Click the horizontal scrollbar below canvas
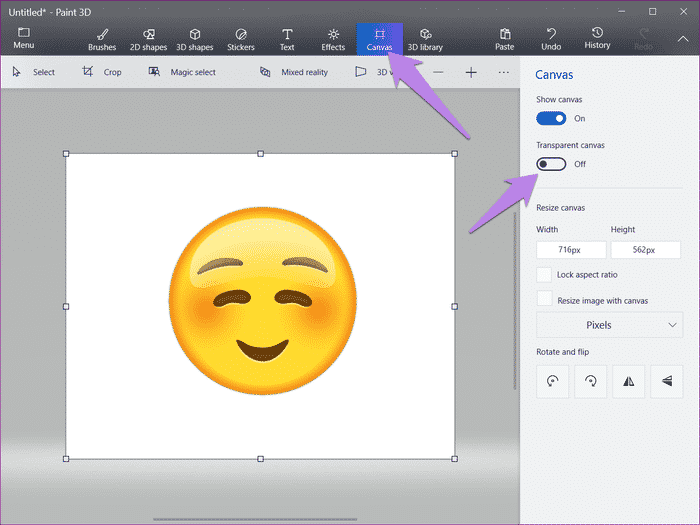The height and width of the screenshot is (525, 700). point(255,519)
